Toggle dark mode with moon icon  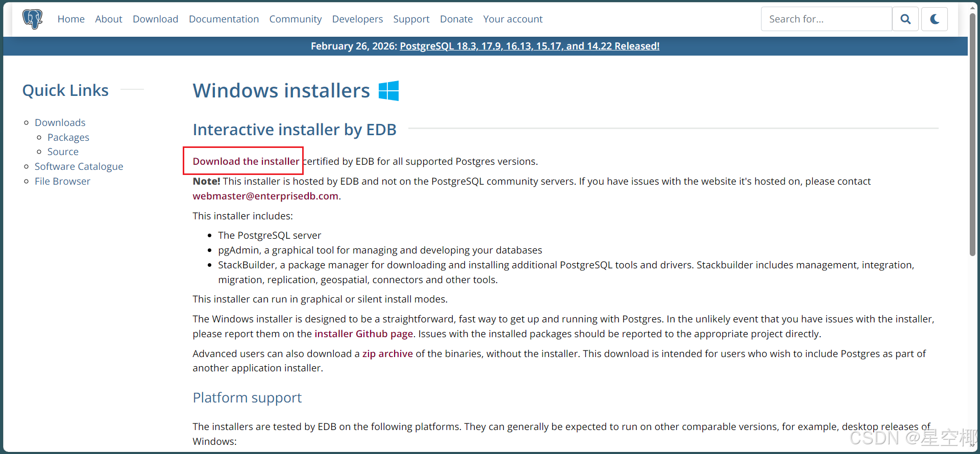(x=935, y=19)
